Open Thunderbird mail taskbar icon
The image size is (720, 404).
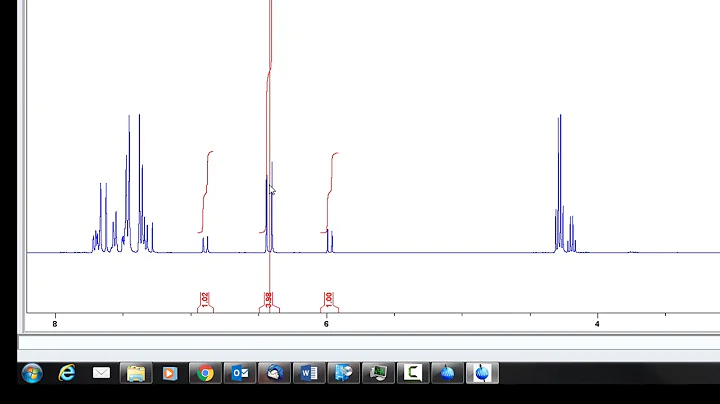point(275,373)
